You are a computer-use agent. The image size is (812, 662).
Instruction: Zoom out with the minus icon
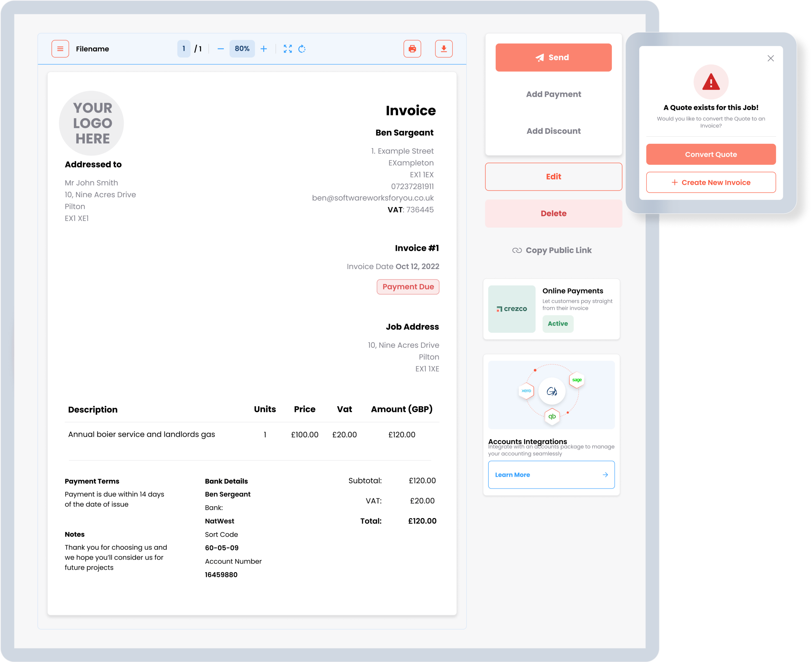point(220,49)
